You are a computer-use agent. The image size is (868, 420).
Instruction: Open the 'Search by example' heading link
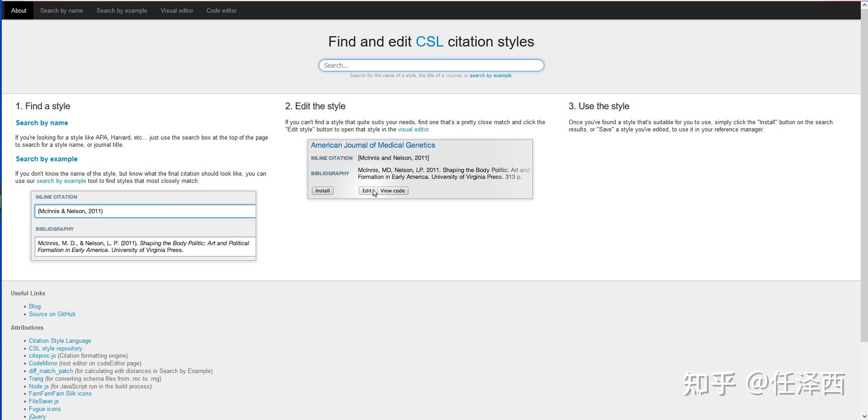coord(46,159)
